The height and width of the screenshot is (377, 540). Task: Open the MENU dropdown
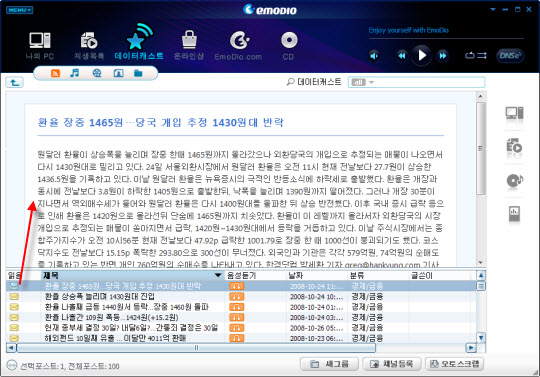tap(19, 10)
